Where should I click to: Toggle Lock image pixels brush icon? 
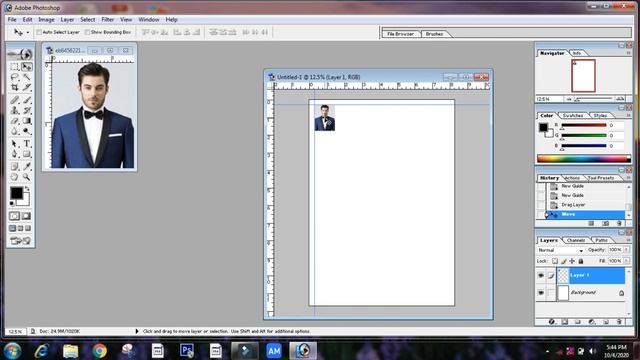tap(564, 261)
